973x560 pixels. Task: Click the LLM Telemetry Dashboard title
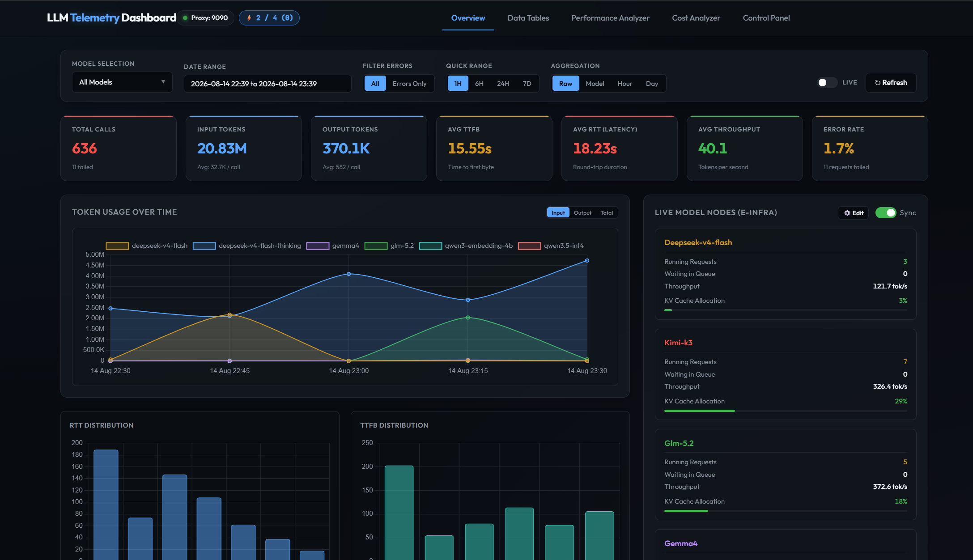112,18
